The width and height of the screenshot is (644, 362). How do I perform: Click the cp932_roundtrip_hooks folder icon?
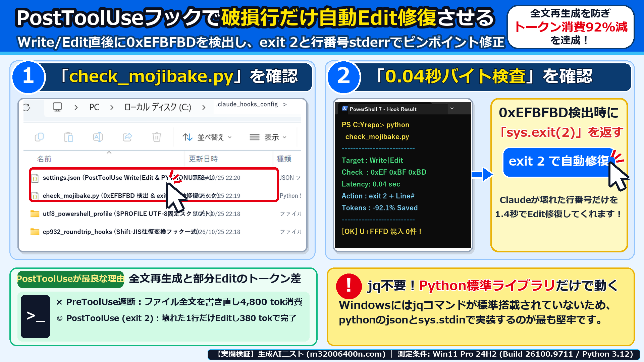point(35,232)
